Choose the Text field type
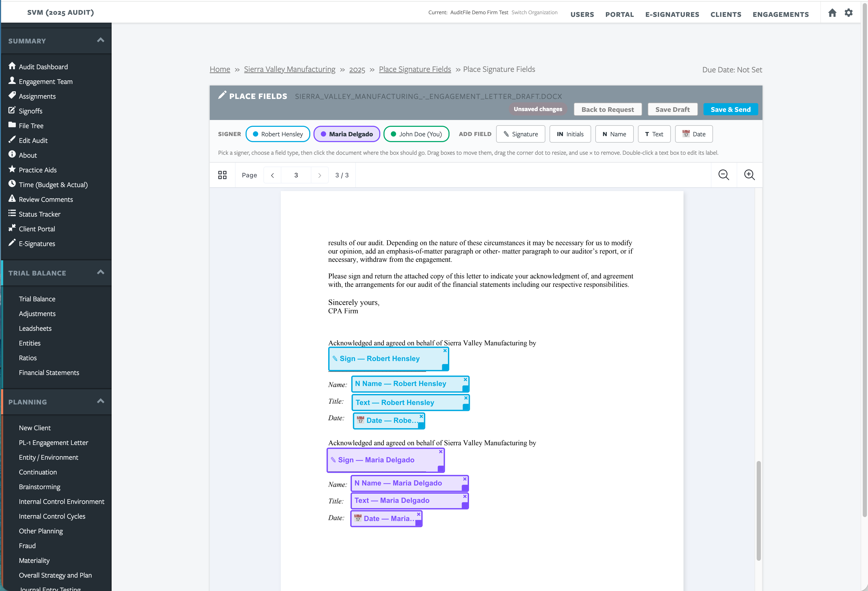Image resolution: width=868 pixels, height=591 pixels. pos(654,134)
